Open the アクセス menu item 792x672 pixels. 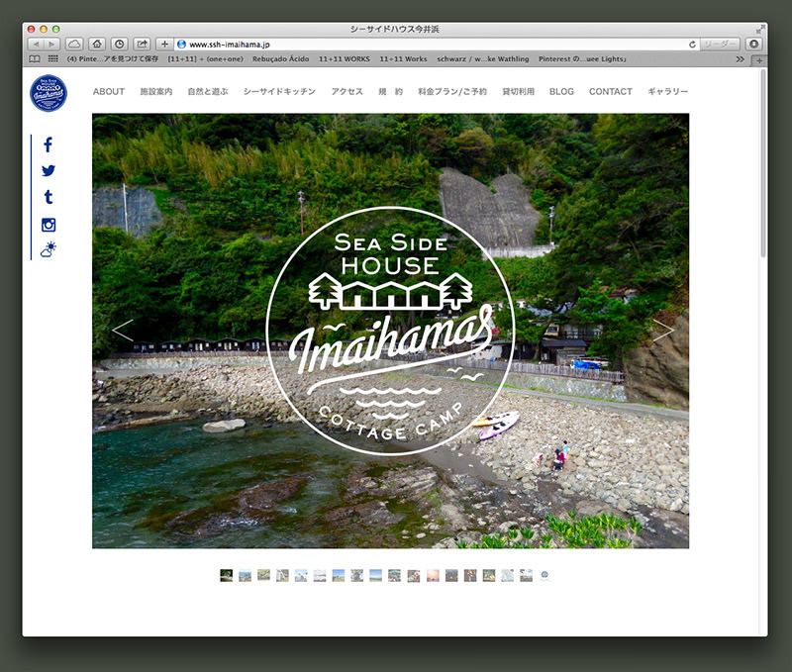point(347,91)
